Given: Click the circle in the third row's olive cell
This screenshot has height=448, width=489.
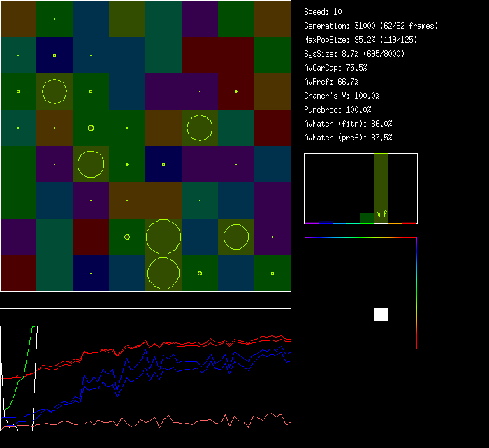Looking at the screenshot, I should click(x=54, y=92).
